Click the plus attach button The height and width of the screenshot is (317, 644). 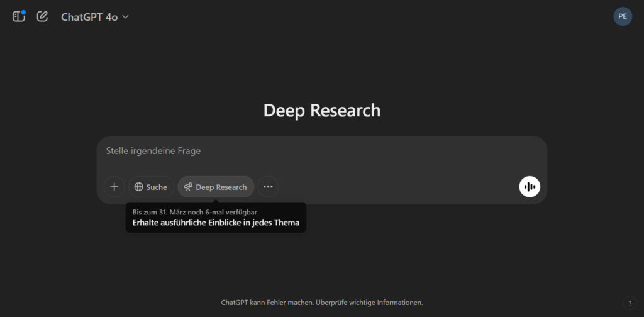114,187
